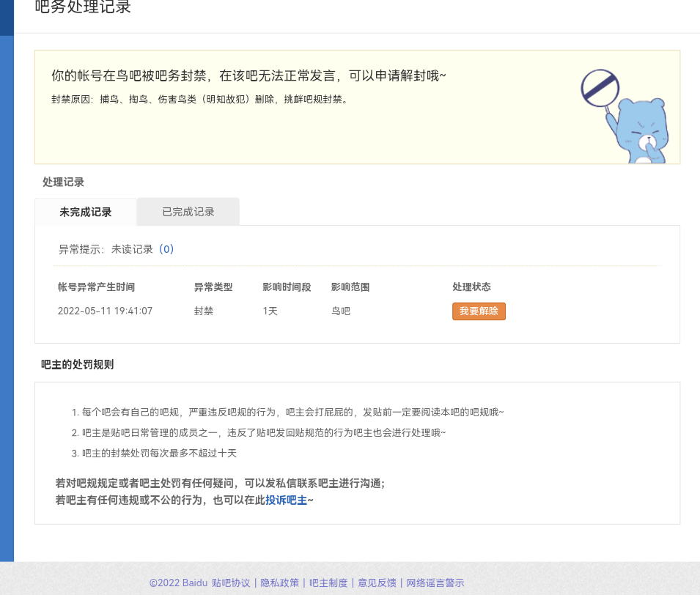Select the 2022-05-11 19:41:07 record timestamp
The image size is (700, 595).
pos(105,311)
